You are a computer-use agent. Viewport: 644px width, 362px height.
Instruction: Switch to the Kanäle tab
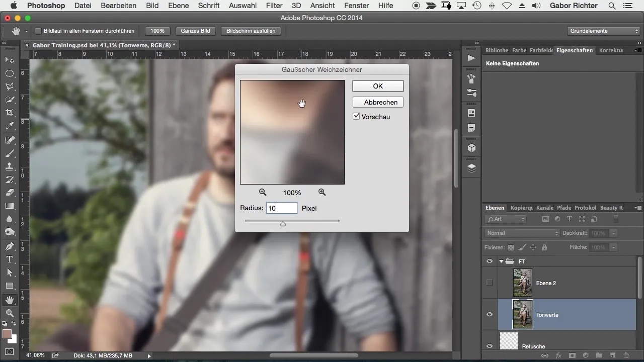click(545, 208)
